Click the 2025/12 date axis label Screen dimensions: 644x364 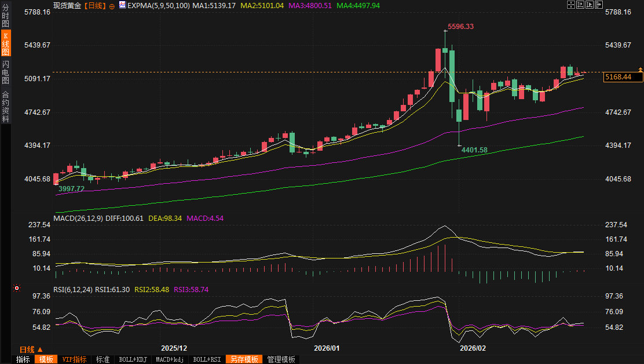coord(174,348)
